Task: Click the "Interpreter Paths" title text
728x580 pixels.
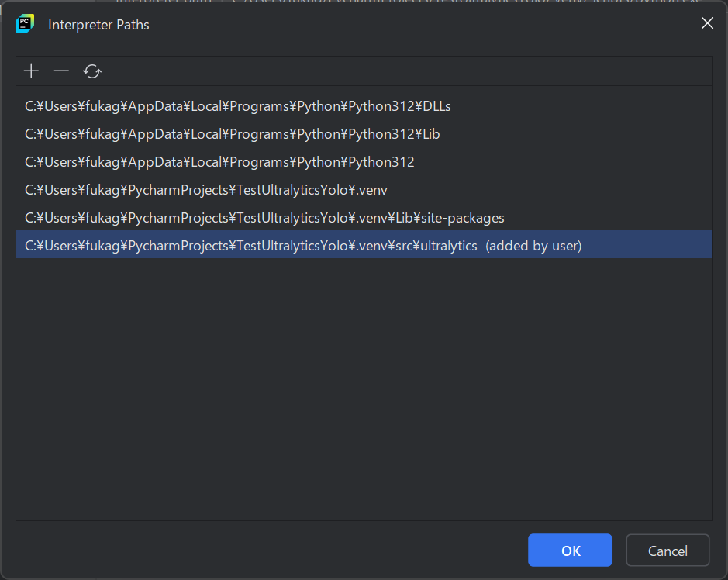Action: pos(99,25)
